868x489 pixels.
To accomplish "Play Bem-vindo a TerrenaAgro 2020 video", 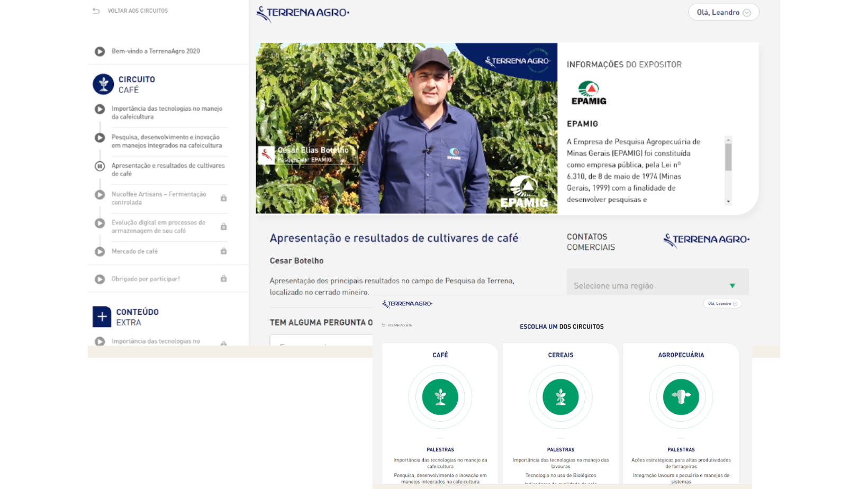I will coord(100,51).
